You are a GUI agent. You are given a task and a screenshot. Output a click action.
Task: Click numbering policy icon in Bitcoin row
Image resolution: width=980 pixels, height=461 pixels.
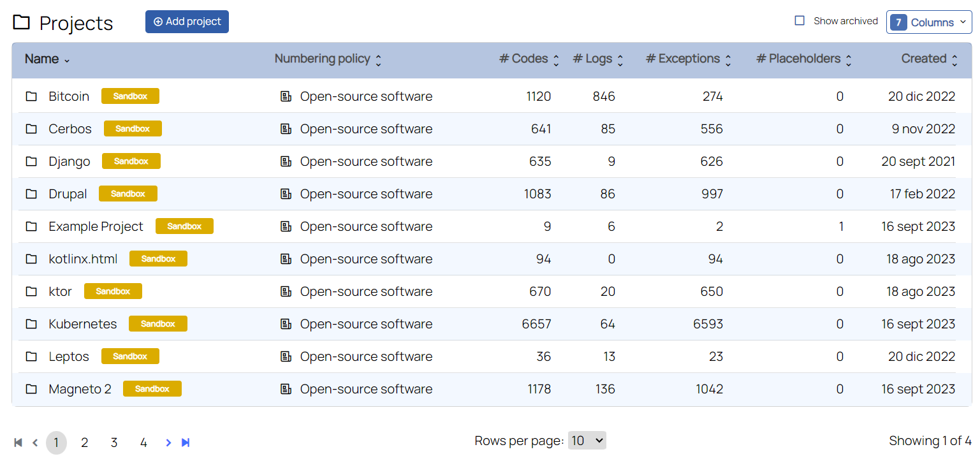click(x=286, y=96)
